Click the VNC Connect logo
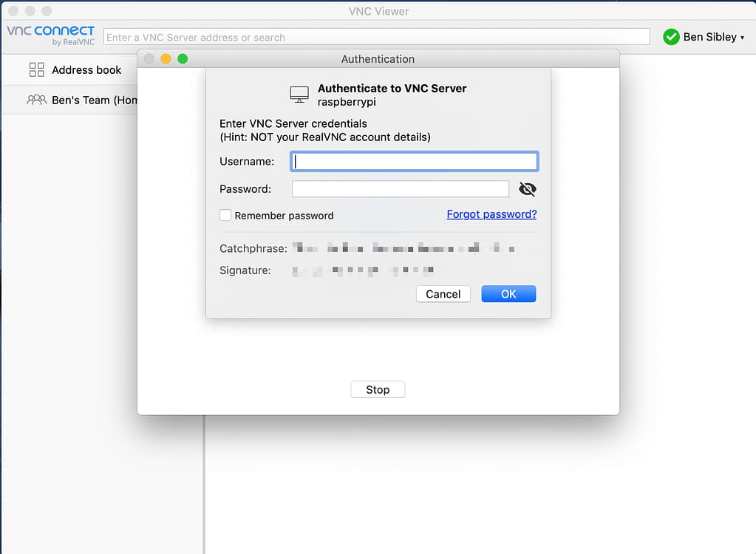The height and width of the screenshot is (554, 756). coord(50,35)
